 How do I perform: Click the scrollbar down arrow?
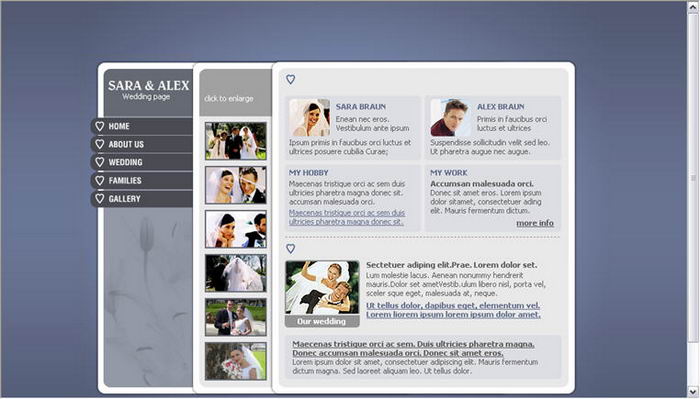(x=693, y=392)
